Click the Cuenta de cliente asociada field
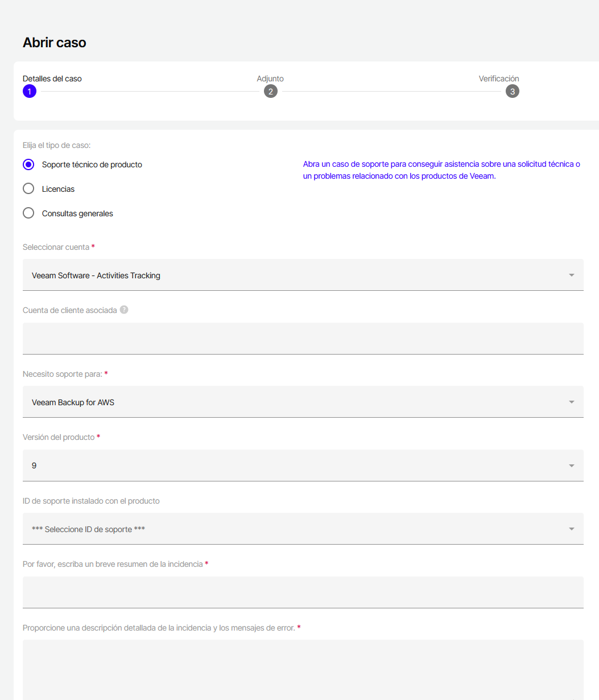 [303, 339]
